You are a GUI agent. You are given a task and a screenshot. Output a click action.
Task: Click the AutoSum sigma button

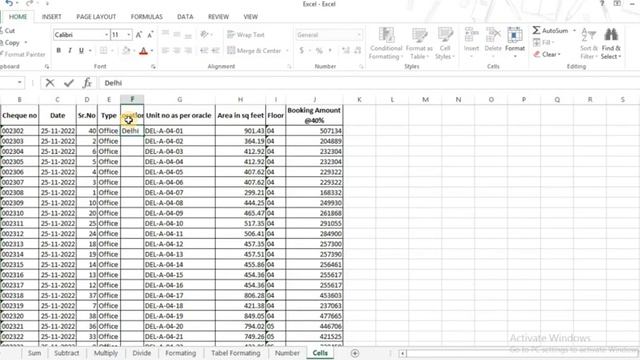tap(550, 30)
